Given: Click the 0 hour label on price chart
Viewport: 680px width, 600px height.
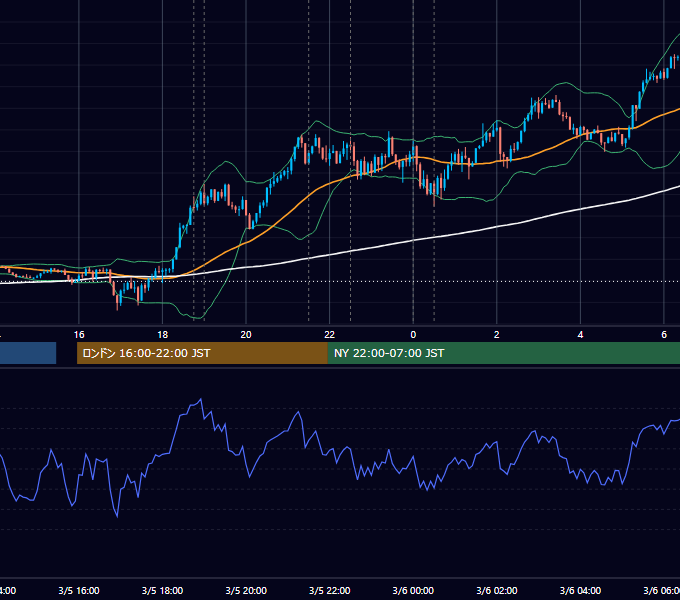Looking at the screenshot, I should coord(413,335).
